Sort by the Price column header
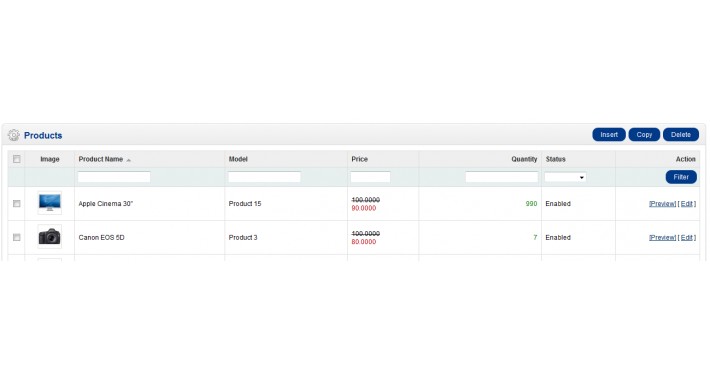Screen dimensions: 710x380 click(x=360, y=159)
